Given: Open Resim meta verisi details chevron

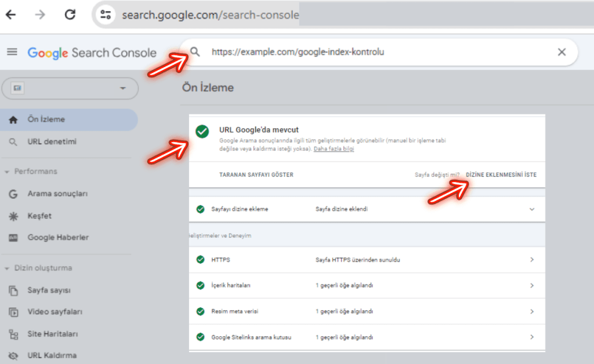Looking at the screenshot, I should pyautogui.click(x=532, y=312).
